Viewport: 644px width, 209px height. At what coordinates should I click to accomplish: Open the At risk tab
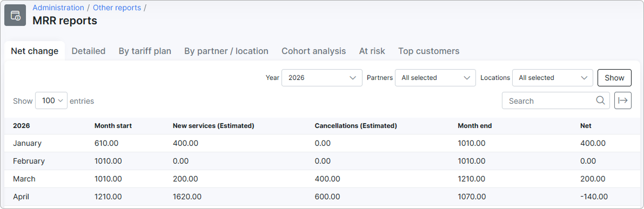(372, 51)
